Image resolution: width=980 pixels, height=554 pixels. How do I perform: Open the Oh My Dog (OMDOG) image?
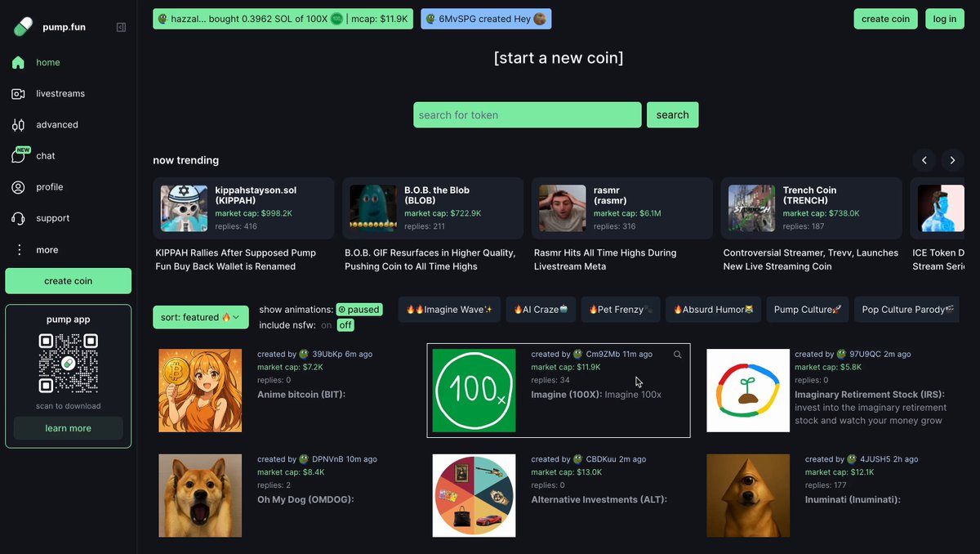pos(200,496)
